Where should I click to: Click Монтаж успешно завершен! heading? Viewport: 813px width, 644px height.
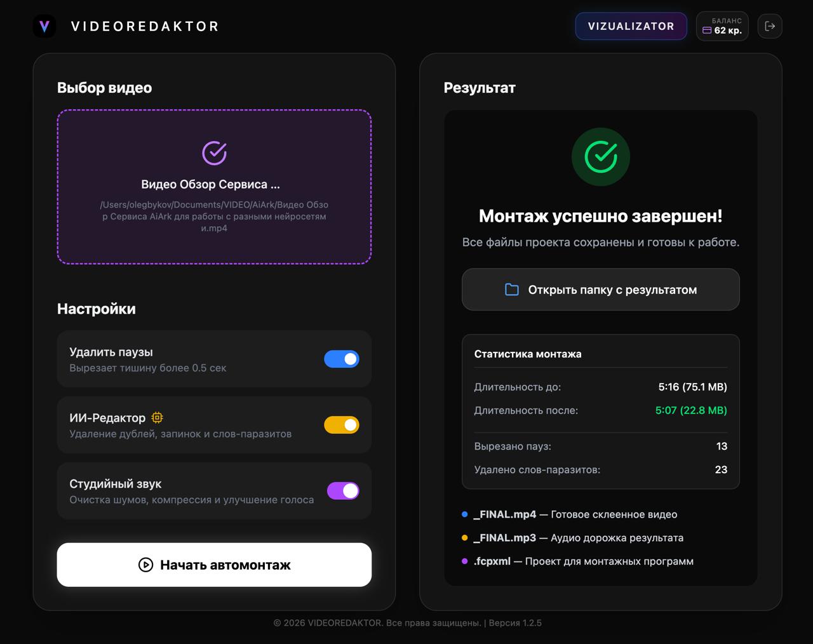point(601,216)
